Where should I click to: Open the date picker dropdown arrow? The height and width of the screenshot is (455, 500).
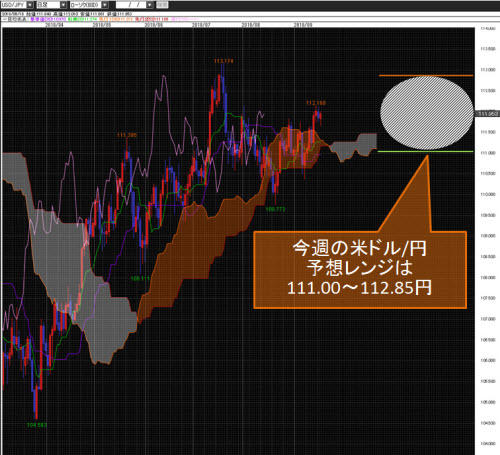click(x=150, y=5)
